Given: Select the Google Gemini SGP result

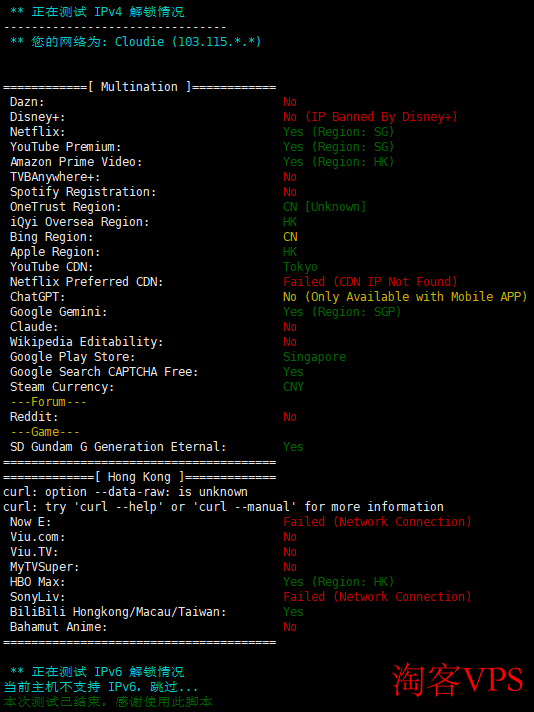Looking at the screenshot, I should (342, 312).
